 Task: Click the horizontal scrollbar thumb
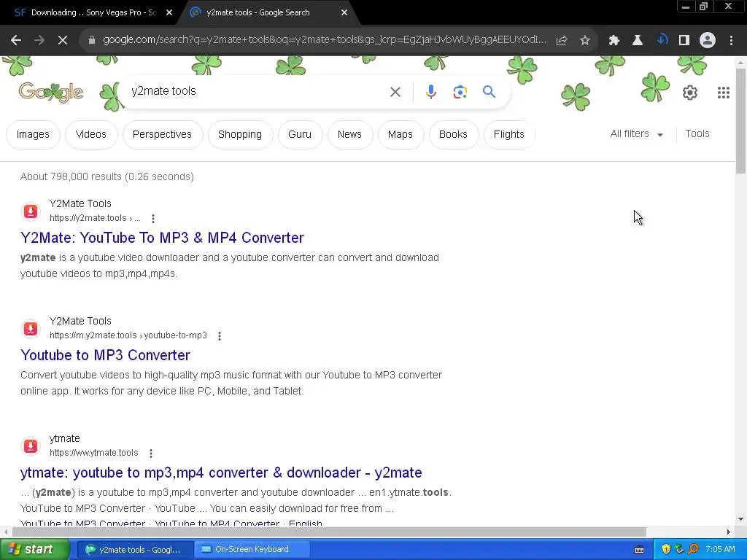point(329,532)
